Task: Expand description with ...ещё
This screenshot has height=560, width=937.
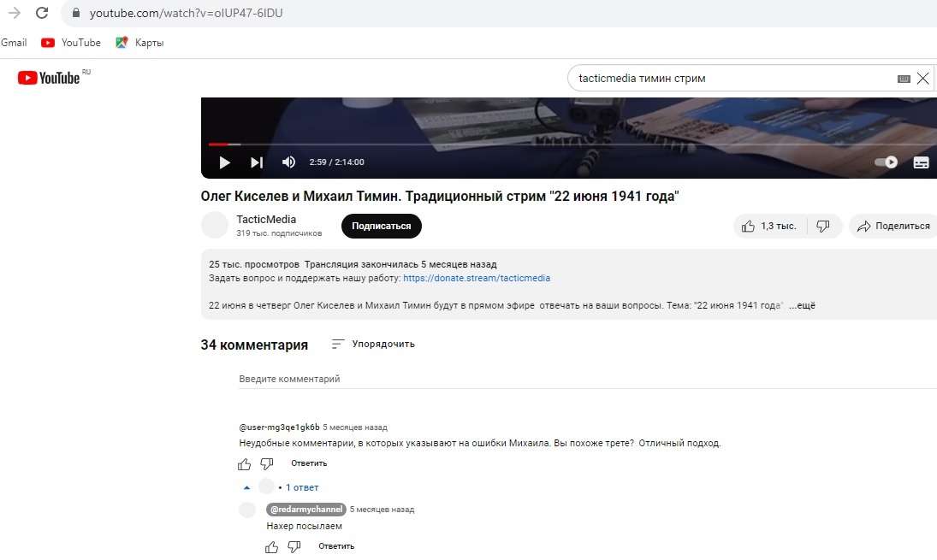Action: click(x=802, y=306)
